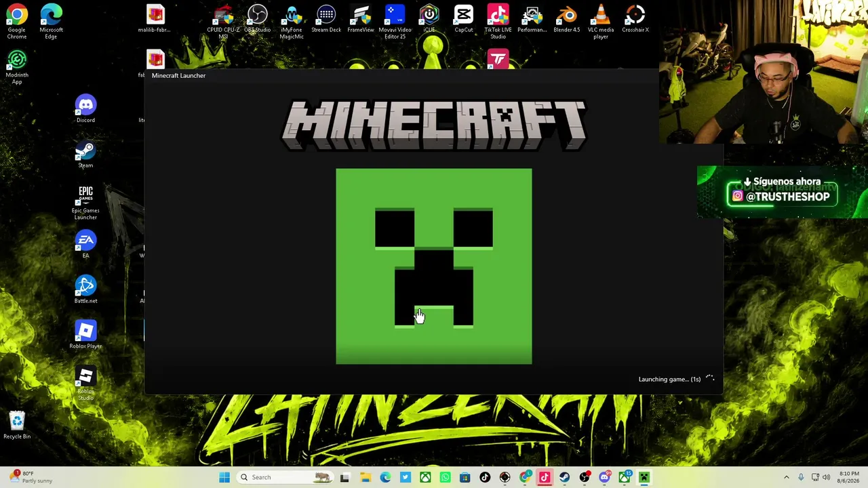
Task: Show hidden system tray icons
Action: click(787, 477)
